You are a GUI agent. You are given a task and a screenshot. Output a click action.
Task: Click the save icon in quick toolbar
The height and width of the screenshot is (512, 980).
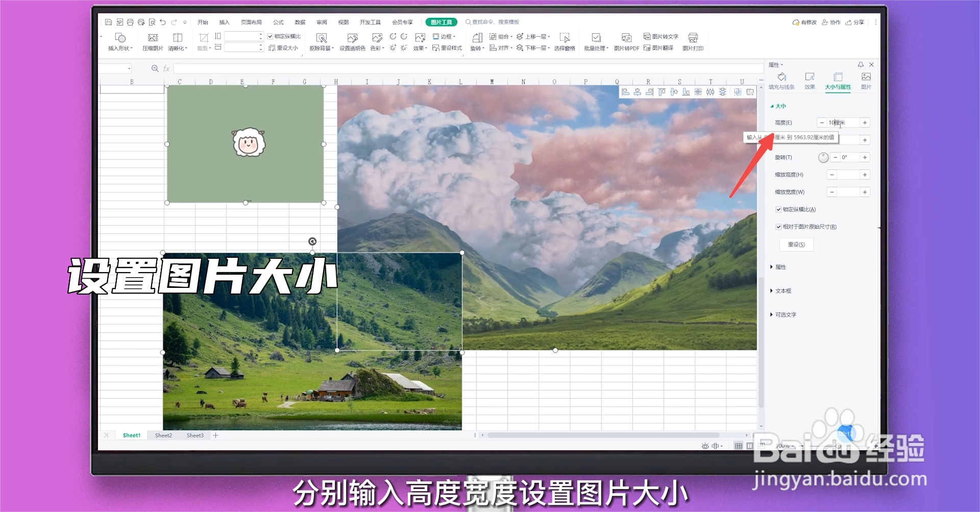[108, 22]
